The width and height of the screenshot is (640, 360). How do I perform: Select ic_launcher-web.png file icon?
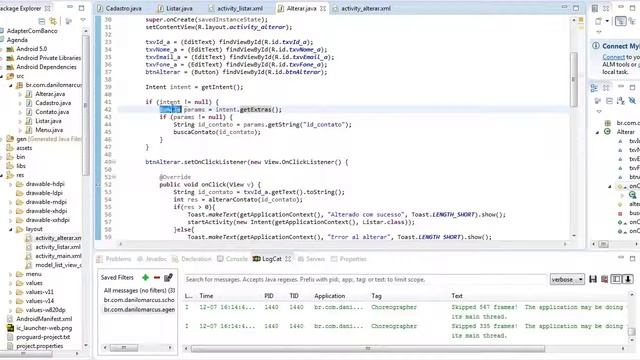pos(10,328)
